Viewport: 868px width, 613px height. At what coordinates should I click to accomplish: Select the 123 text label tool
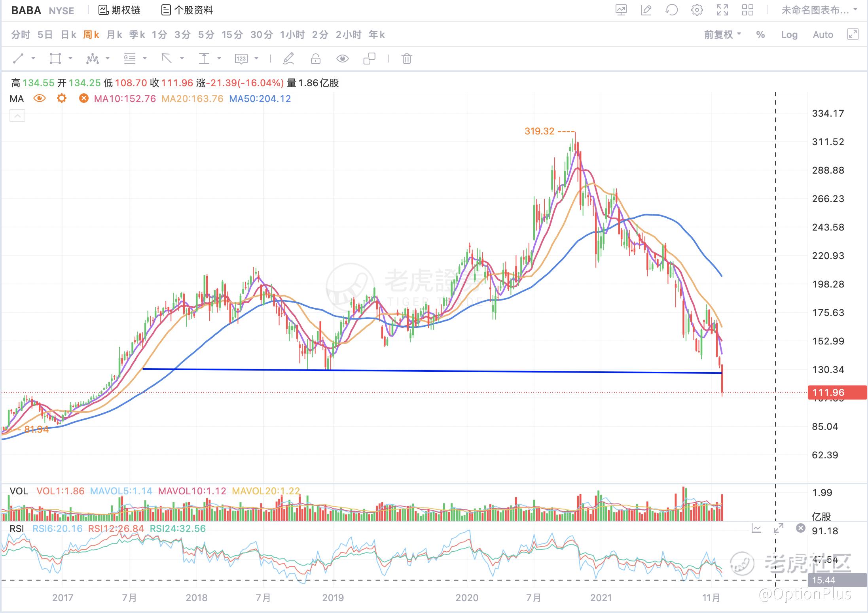click(241, 59)
